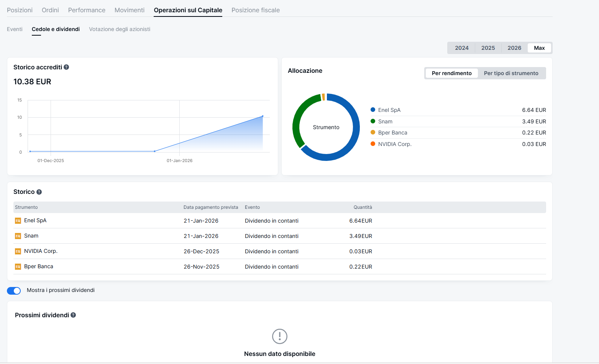
Task: Disable Mostra i prossimi dividendi toggle
Action: pyautogui.click(x=14, y=291)
